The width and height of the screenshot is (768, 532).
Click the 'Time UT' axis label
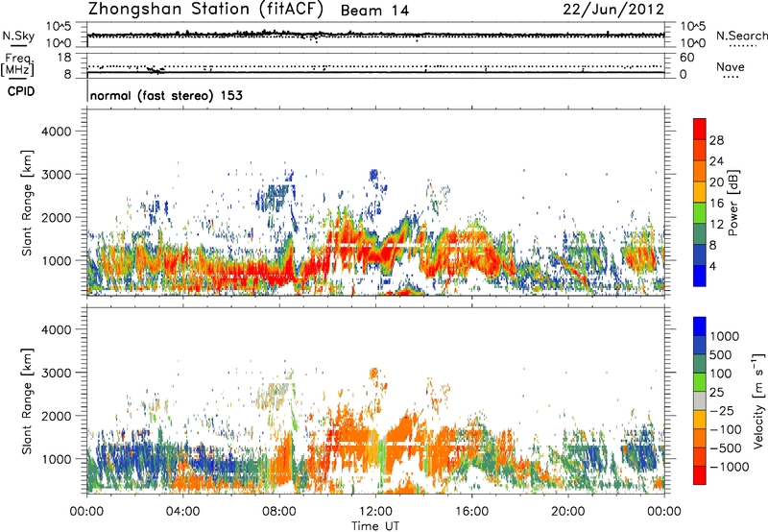[x=375, y=526]
